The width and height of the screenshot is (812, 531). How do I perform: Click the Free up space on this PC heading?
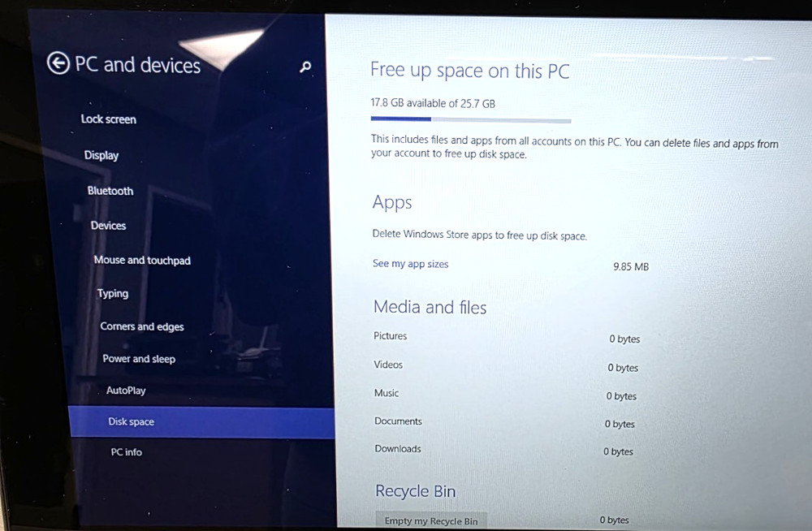[470, 70]
